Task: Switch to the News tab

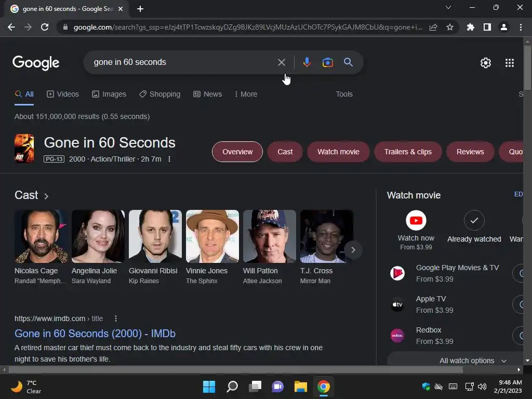Action: coord(208,95)
